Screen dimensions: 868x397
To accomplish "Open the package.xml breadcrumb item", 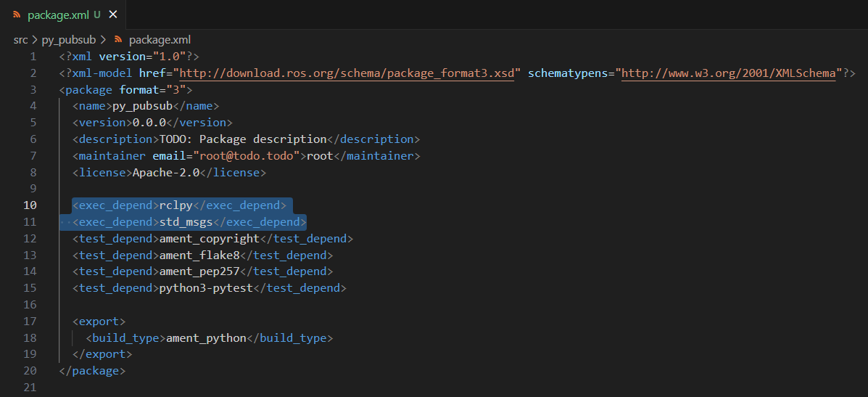I will tap(160, 40).
